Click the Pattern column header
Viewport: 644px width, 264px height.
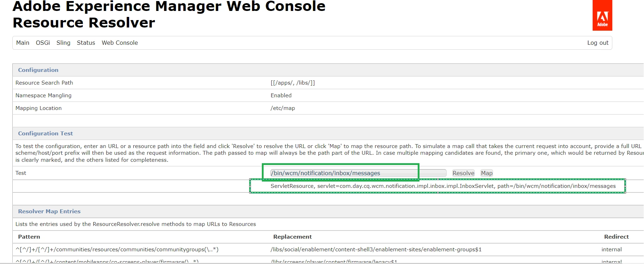click(x=29, y=237)
